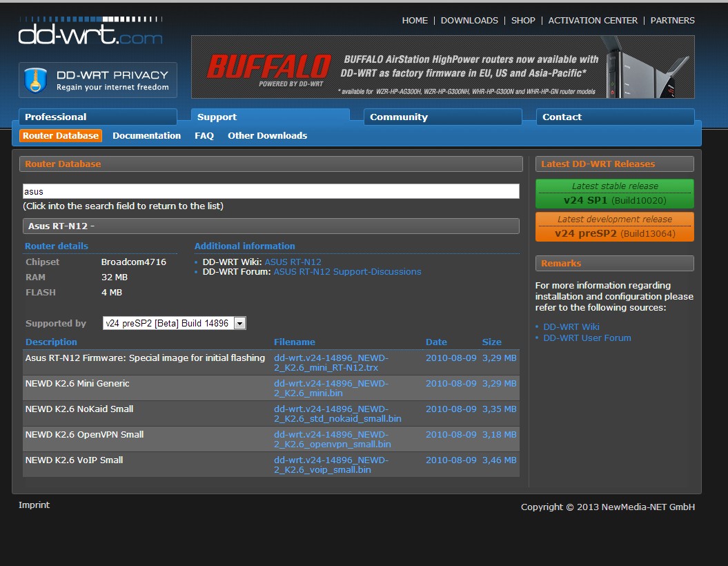Download the voip_small.bin firmware file
The width and height of the screenshot is (728, 566).
(331, 465)
